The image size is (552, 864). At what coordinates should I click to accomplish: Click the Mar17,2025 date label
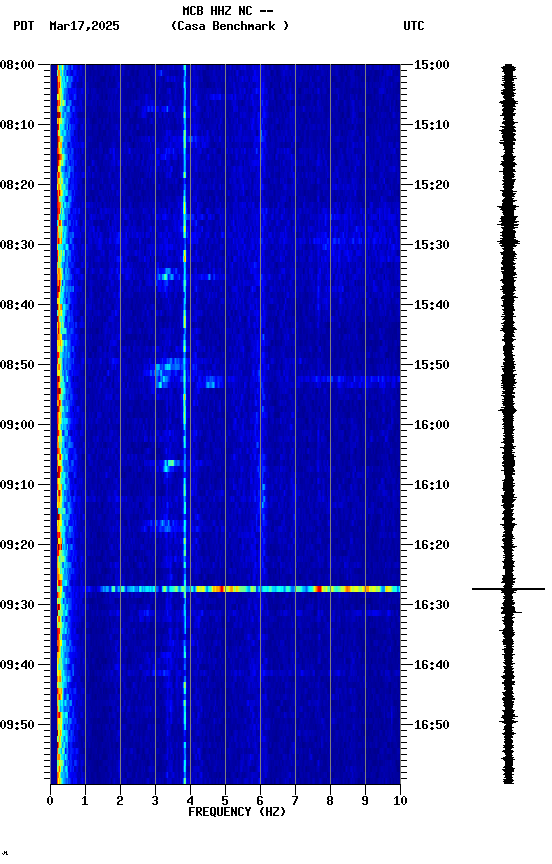[84, 26]
